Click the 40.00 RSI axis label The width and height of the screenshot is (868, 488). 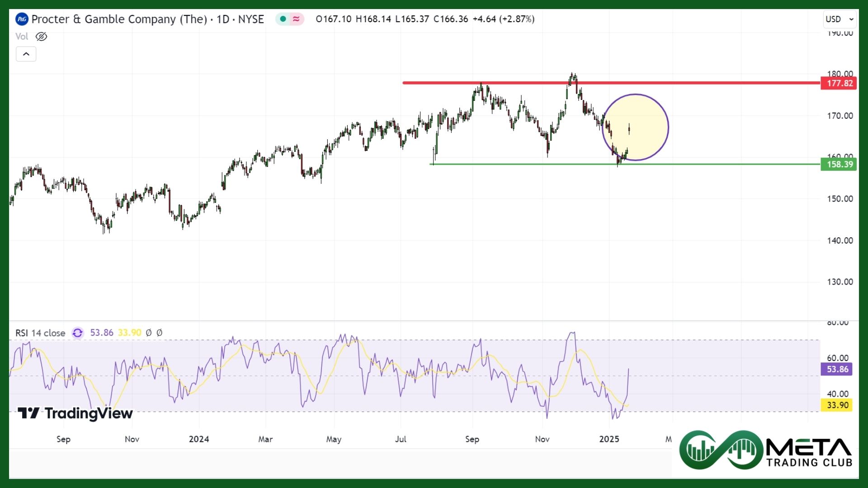[x=838, y=394]
